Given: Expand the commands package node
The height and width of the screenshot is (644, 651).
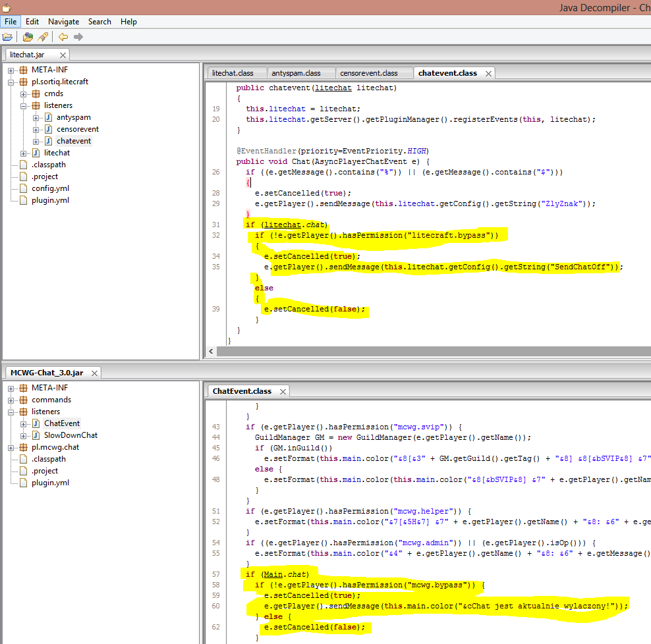Looking at the screenshot, I should pos(11,400).
